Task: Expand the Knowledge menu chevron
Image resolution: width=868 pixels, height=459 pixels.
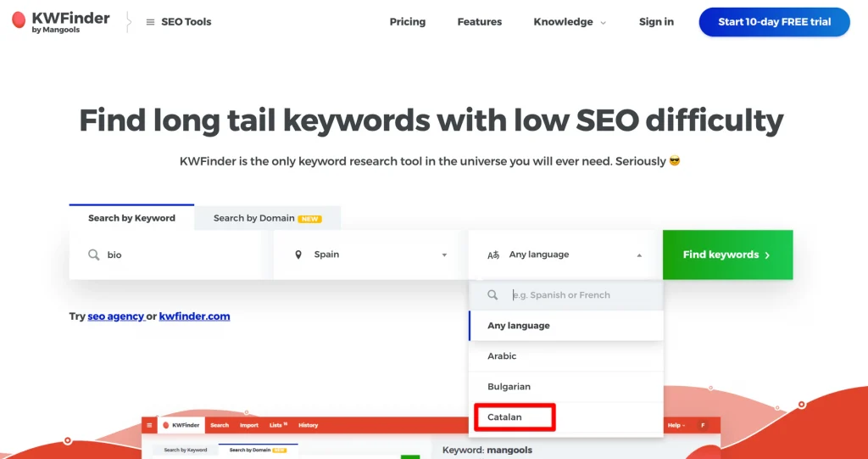Action: pyautogui.click(x=604, y=23)
